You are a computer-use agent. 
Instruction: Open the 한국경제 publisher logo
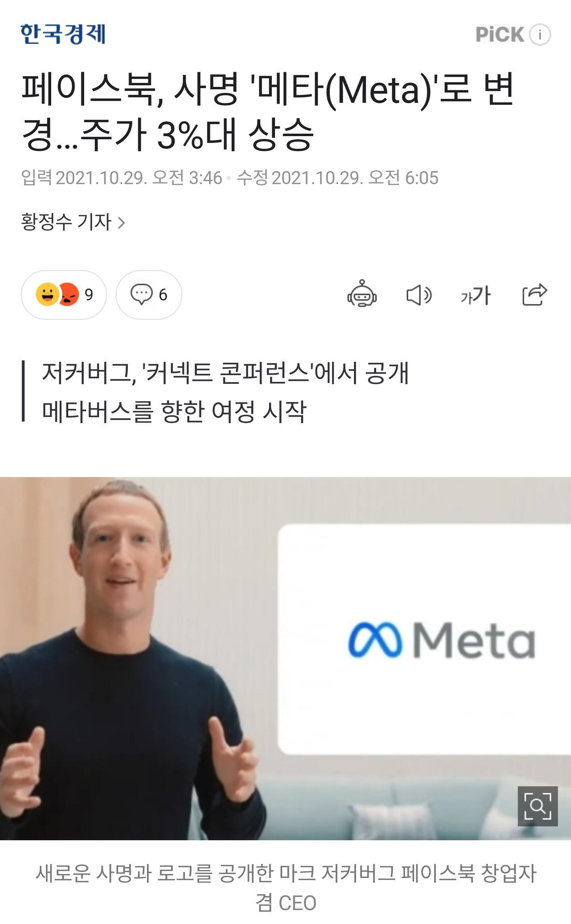coord(63,34)
